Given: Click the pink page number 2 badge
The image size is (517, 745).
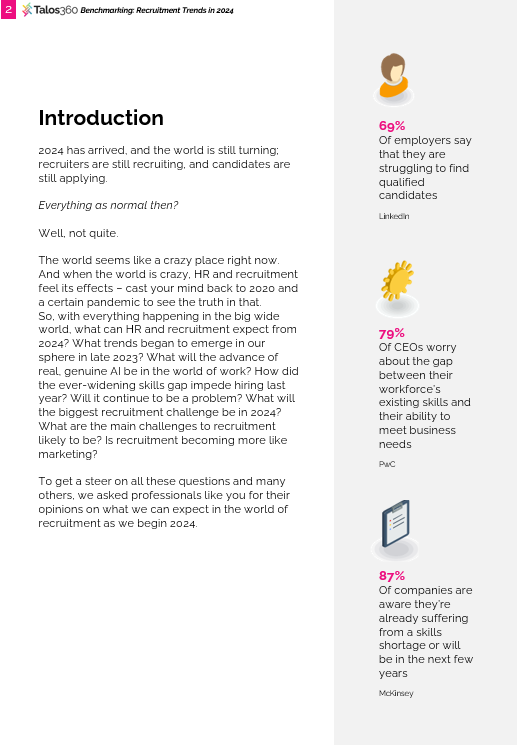Looking at the screenshot, I should coord(8,10).
